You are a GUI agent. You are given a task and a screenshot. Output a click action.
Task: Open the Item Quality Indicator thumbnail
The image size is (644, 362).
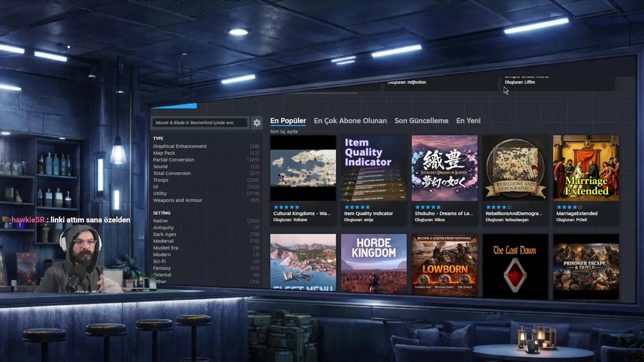[374, 168]
